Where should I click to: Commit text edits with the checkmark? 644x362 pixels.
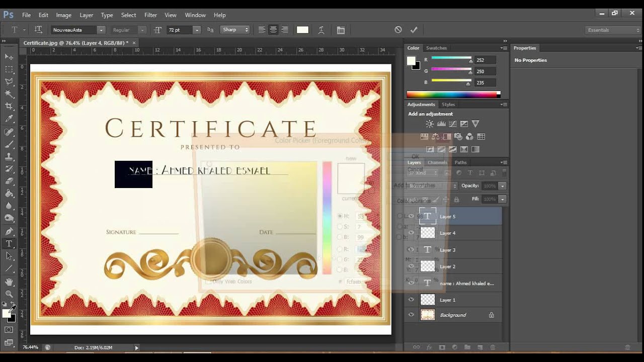pyautogui.click(x=414, y=30)
